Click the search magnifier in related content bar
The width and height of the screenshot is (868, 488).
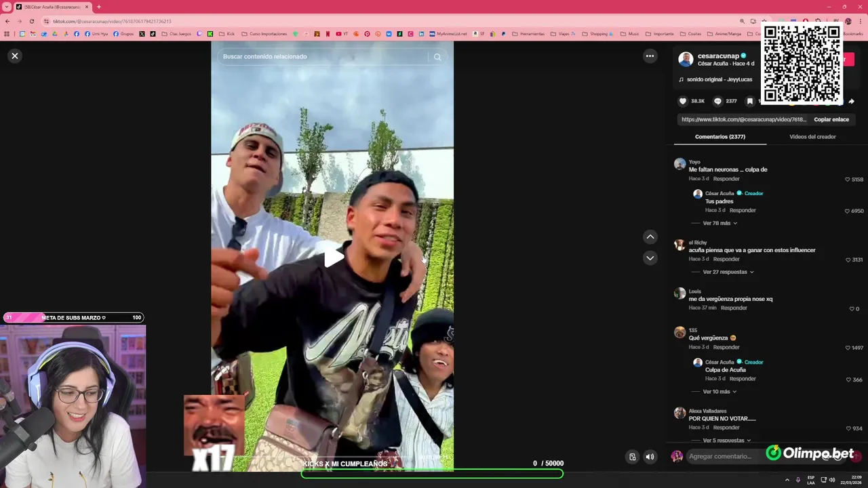[437, 57]
